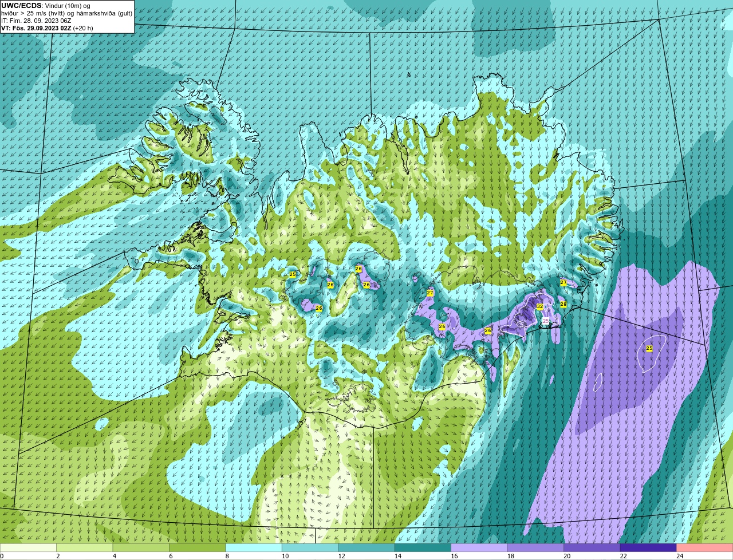Screen dimensions: 733x560
Task: Click the '8' value on the color scale
Action: tap(227, 556)
